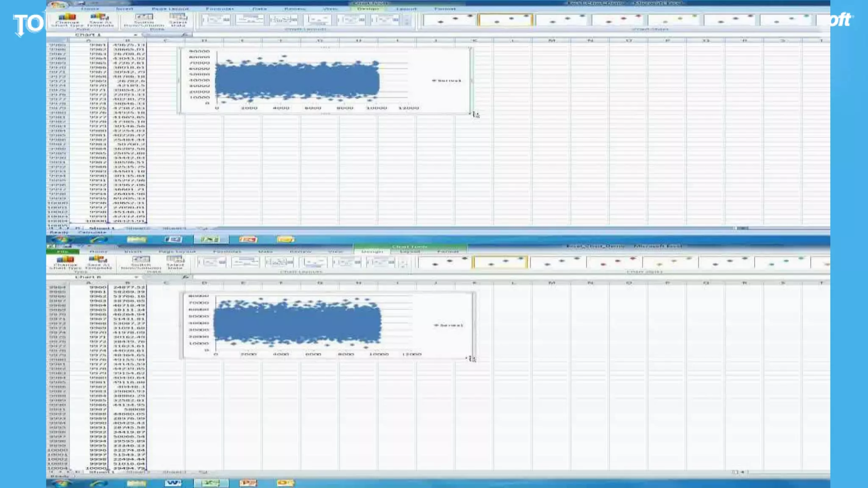The height and width of the screenshot is (488, 868).
Task: Click Select Data in Excel 2010 window
Action: [175, 262]
